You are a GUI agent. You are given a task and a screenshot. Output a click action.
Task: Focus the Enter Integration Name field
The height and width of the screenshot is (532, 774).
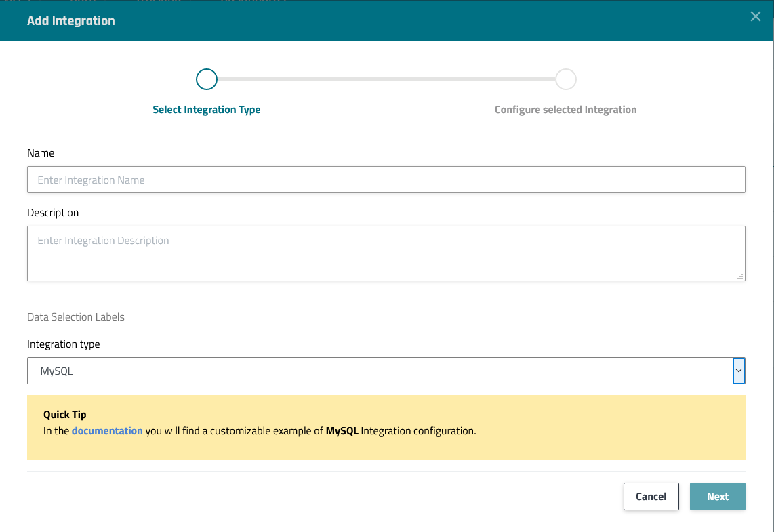click(386, 180)
